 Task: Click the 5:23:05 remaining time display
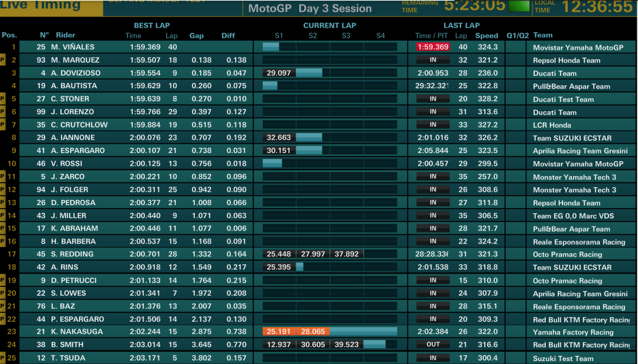[475, 6]
